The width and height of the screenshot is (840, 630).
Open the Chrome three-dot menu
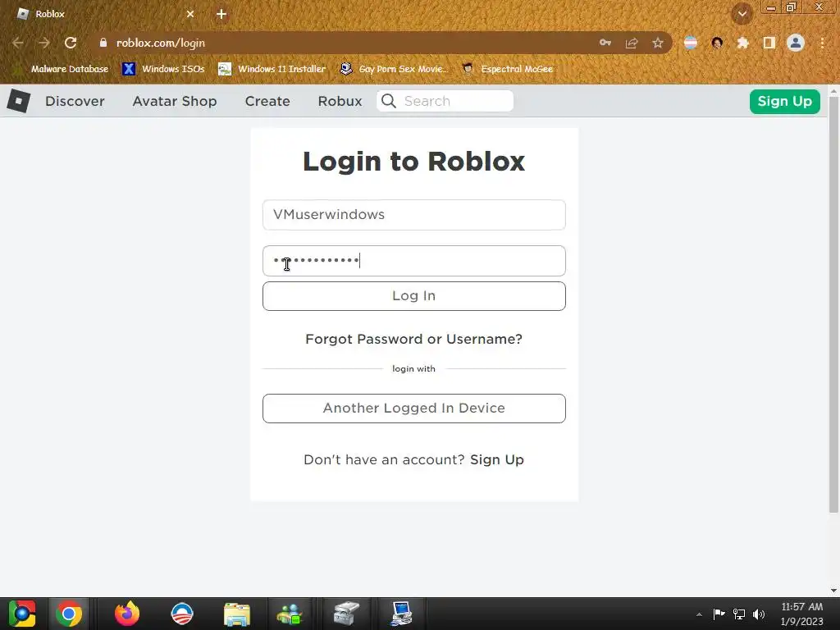(x=822, y=43)
